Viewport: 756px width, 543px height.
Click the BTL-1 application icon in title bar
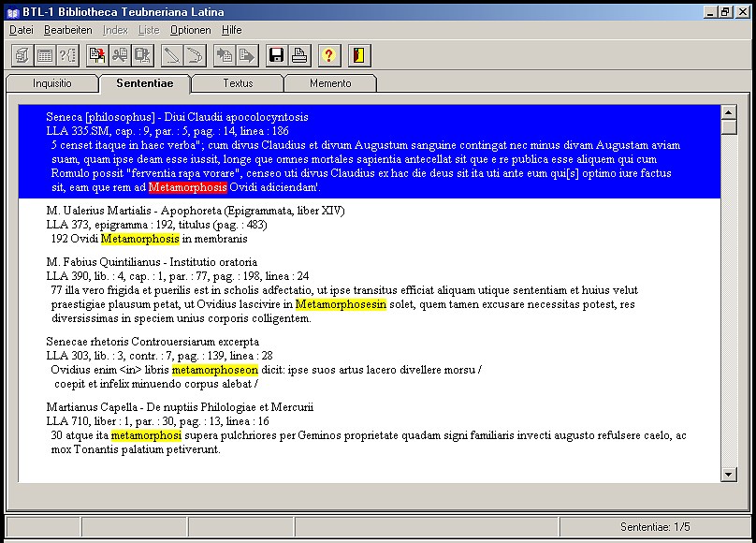[x=13, y=12]
